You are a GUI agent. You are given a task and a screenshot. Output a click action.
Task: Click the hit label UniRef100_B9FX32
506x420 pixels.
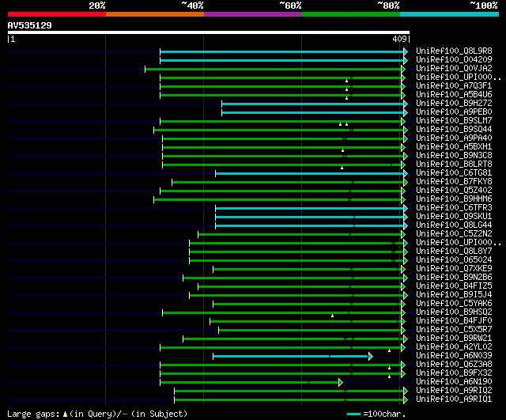454,373
